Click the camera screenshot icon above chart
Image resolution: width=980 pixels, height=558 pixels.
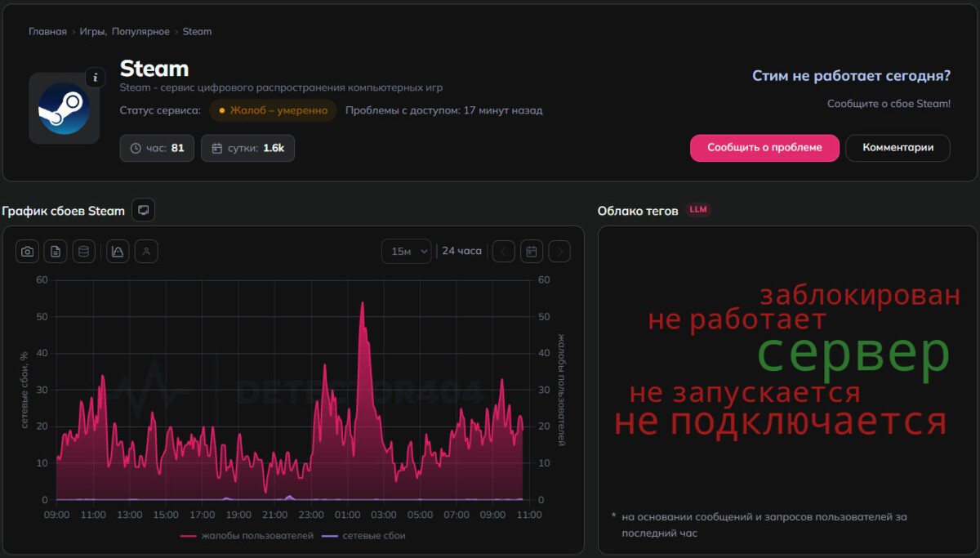pos(28,252)
